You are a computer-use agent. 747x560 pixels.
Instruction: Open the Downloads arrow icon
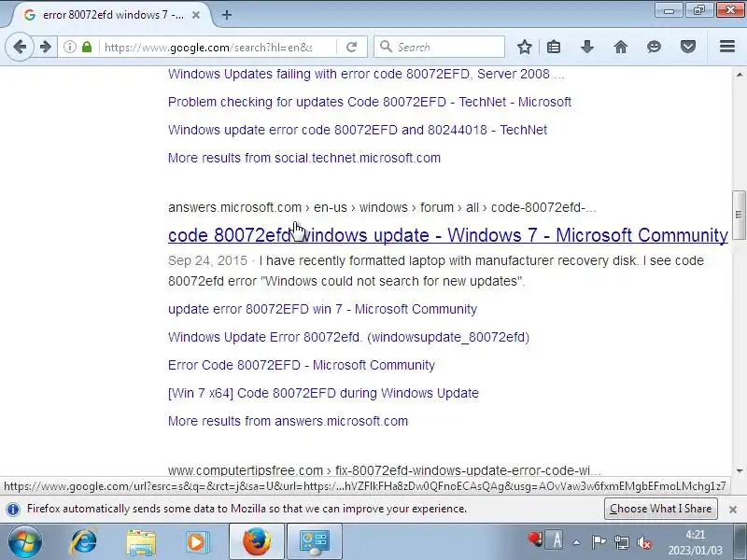click(587, 47)
